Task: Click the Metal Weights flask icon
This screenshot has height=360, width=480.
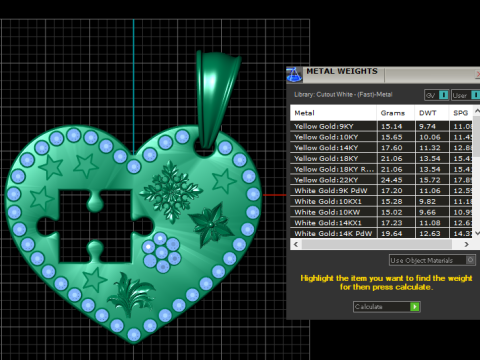Action: click(294, 75)
